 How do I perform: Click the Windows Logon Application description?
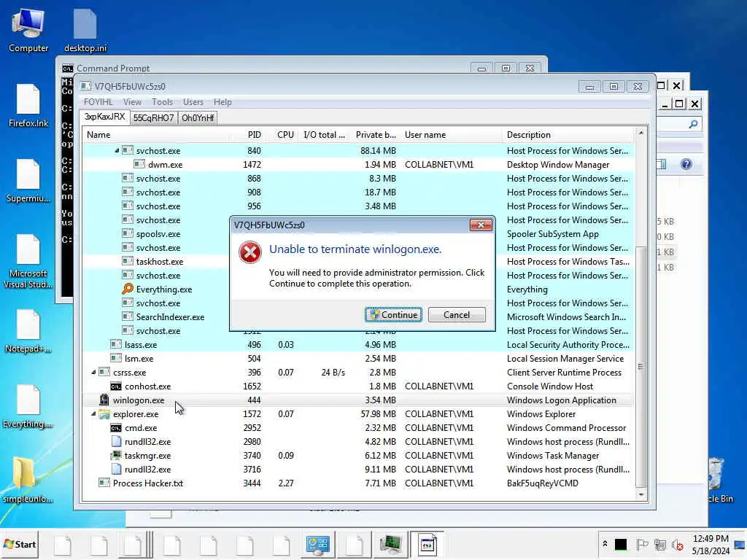pos(561,400)
